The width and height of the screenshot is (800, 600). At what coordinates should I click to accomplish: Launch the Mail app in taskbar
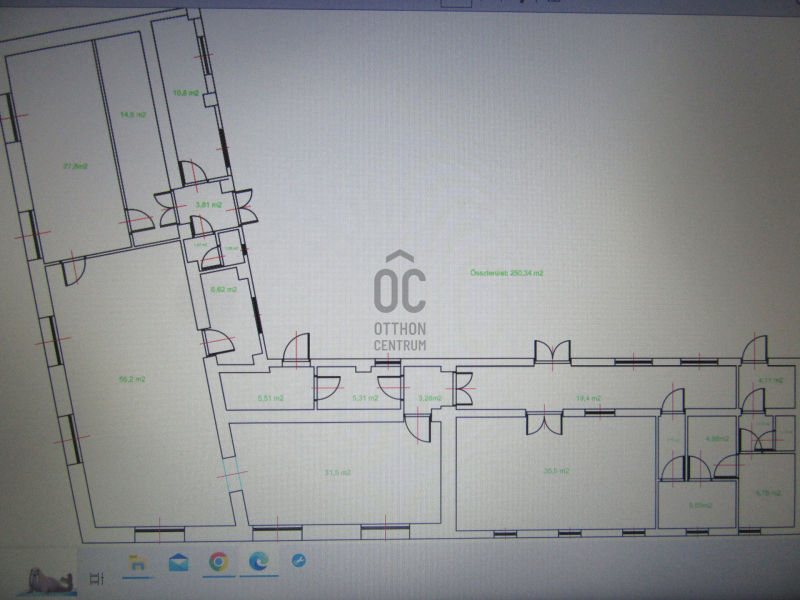click(179, 562)
